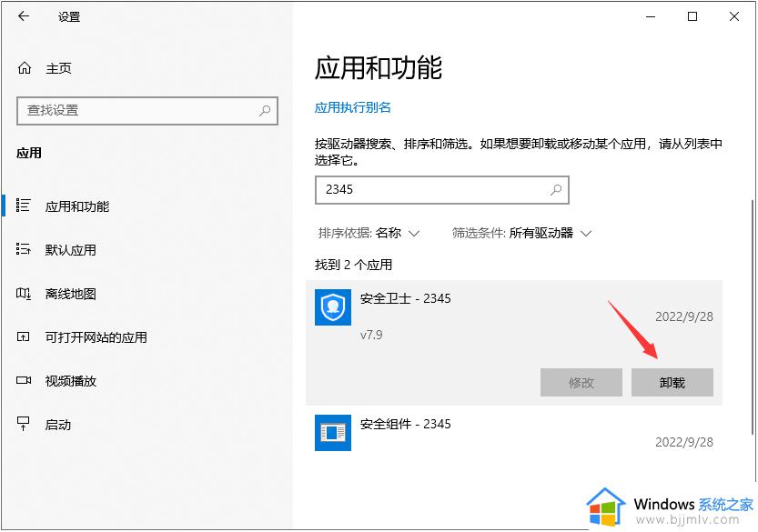Click the 安全卫士 - 2345 shield icon

[x=333, y=307]
